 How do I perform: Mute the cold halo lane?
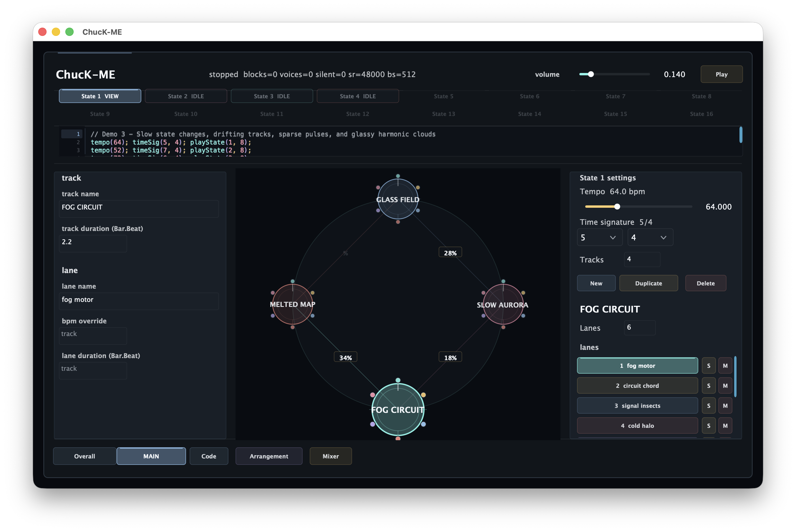tap(725, 426)
